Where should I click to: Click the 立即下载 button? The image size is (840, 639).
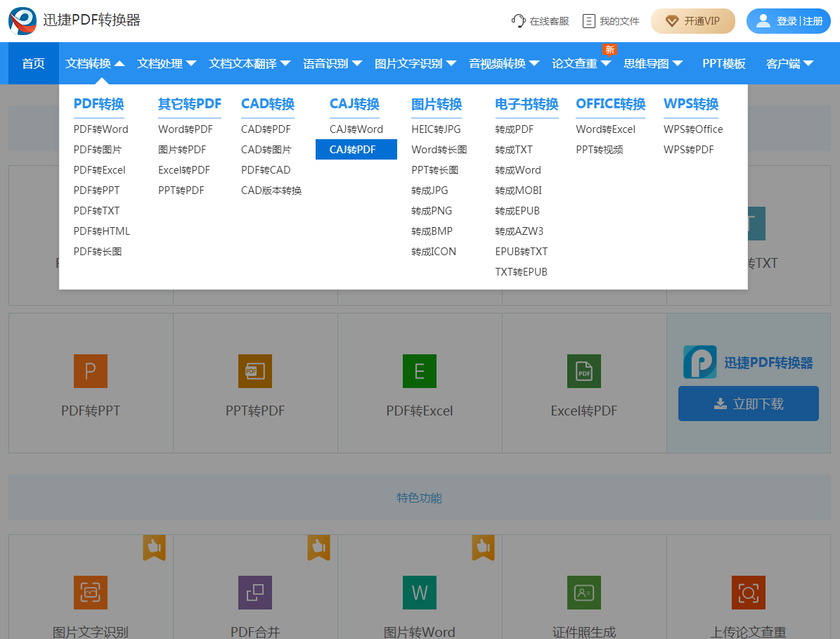(749, 404)
